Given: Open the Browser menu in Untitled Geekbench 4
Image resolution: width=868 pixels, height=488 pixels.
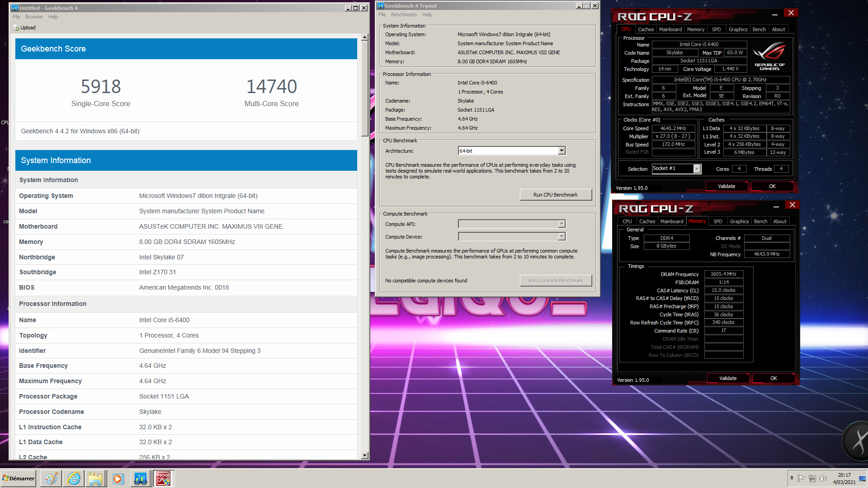Looking at the screenshot, I should pyautogui.click(x=34, y=17).
